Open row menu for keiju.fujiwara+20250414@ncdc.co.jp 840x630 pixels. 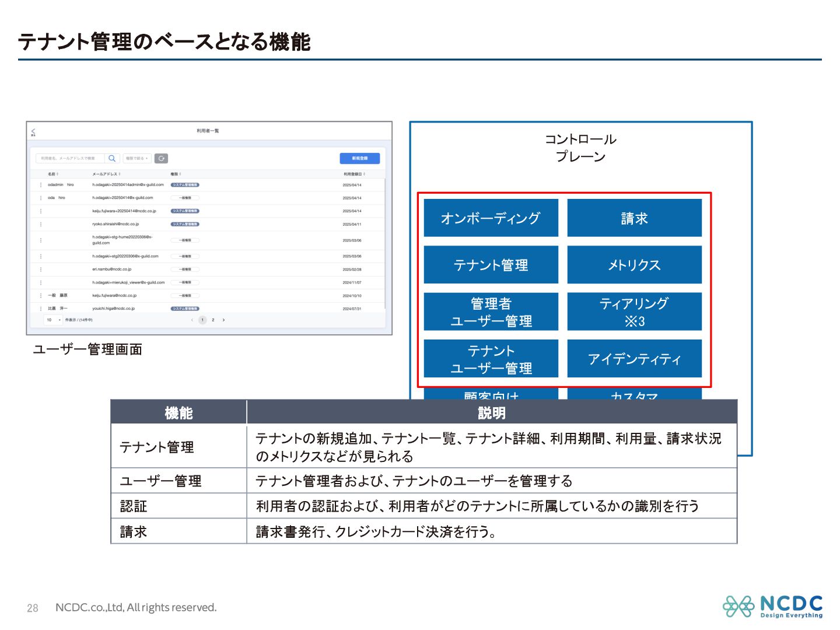(x=41, y=211)
